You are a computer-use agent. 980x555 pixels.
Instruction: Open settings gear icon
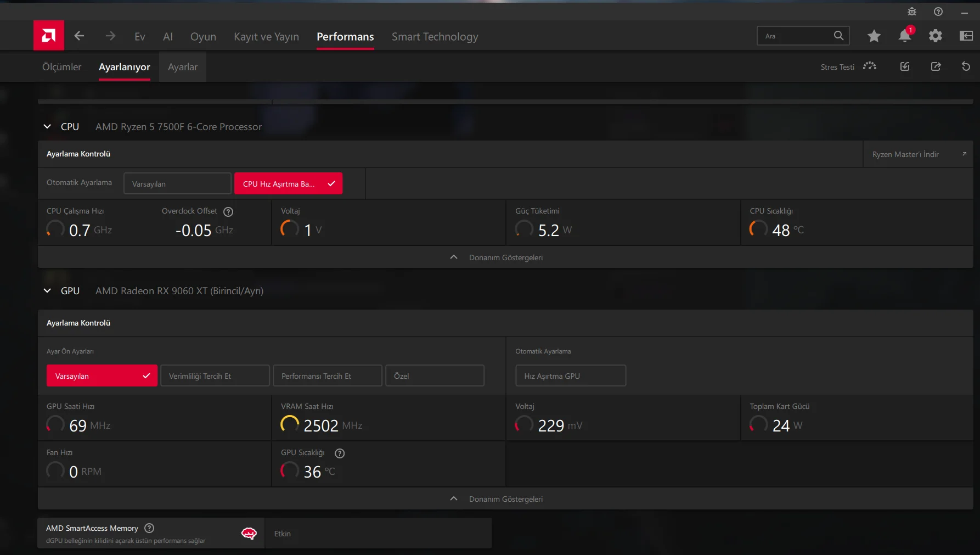click(936, 36)
